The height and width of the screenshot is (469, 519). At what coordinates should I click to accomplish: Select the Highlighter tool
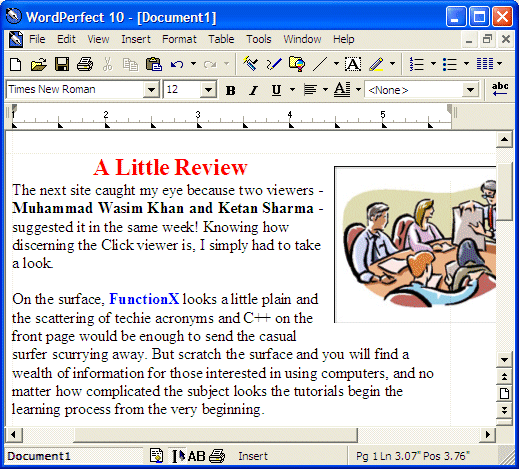(377, 64)
